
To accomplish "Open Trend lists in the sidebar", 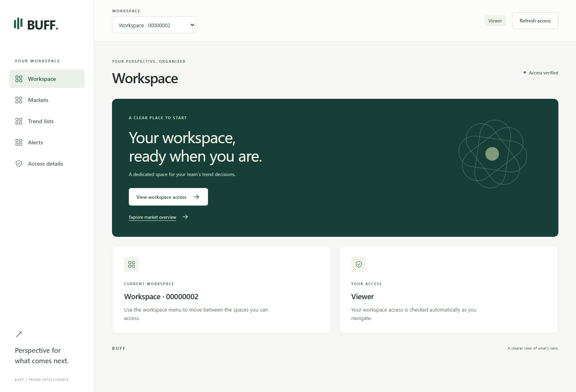I will tap(47, 121).
